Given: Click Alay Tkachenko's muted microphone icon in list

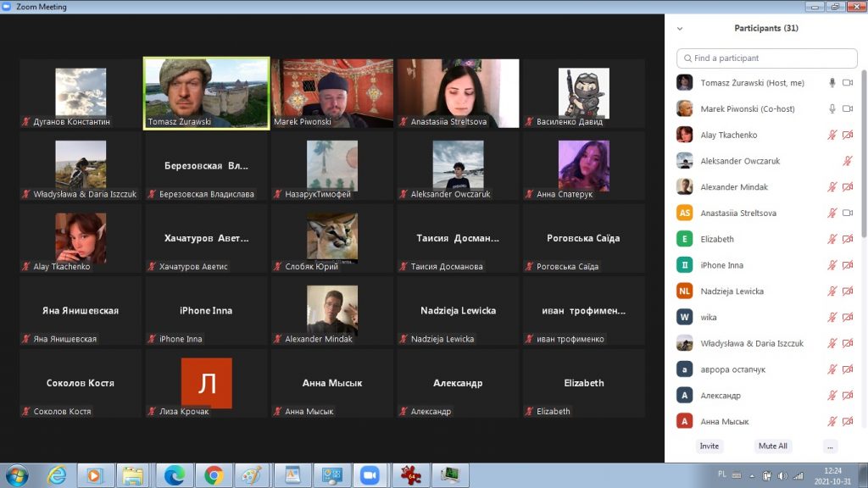Looking at the screenshot, I should (832, 136).
